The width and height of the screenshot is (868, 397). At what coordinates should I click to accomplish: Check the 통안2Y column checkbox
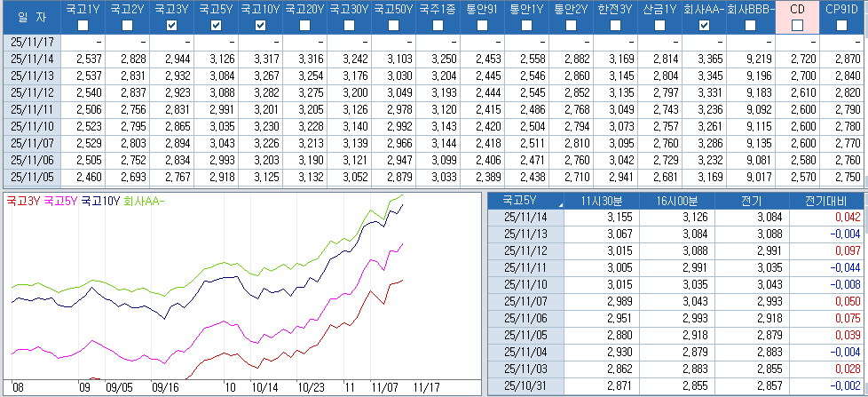571,26
